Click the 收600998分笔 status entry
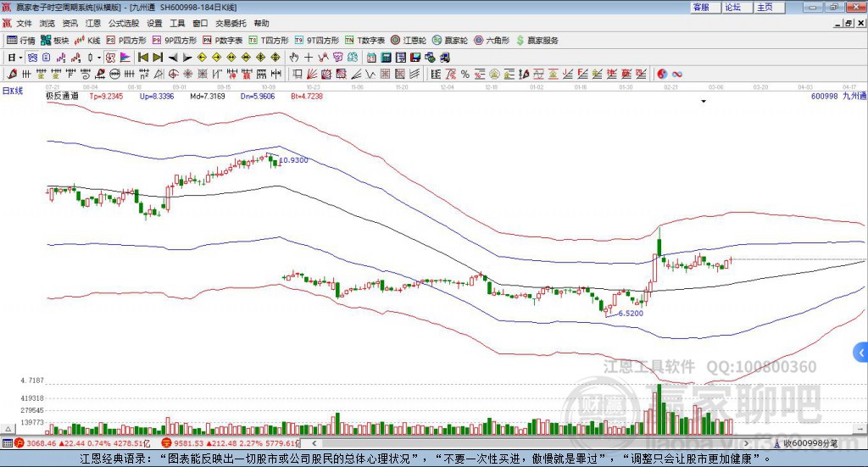This screenshot has width=868, height=467. coord(805,443)
